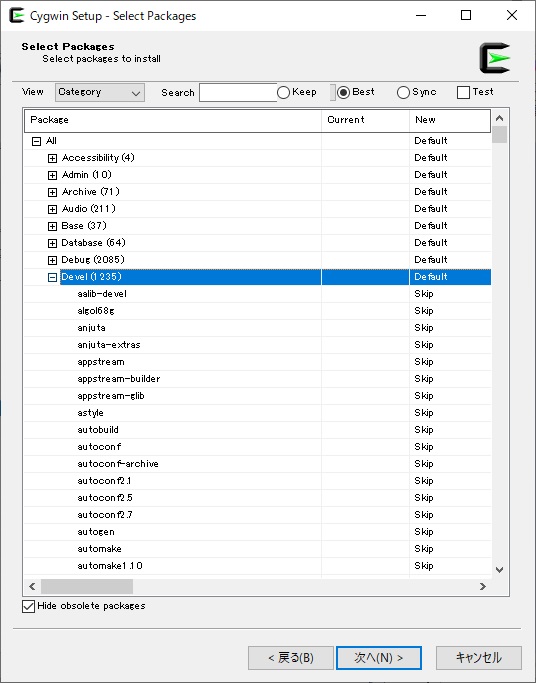This screenshot has height=683, width=536.
Task: Click the Cygwin logo in the title bar
Action: (17, 16)
